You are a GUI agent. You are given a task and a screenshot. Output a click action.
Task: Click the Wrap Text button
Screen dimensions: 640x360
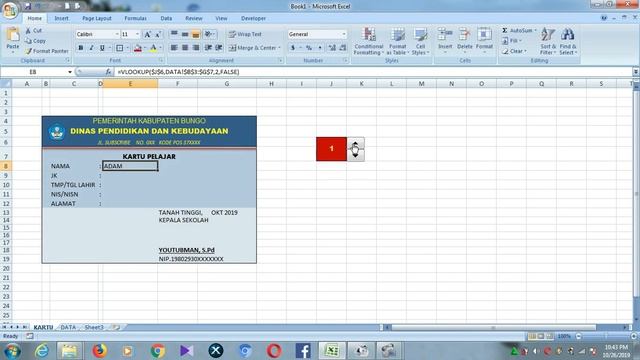coord(245,34)
